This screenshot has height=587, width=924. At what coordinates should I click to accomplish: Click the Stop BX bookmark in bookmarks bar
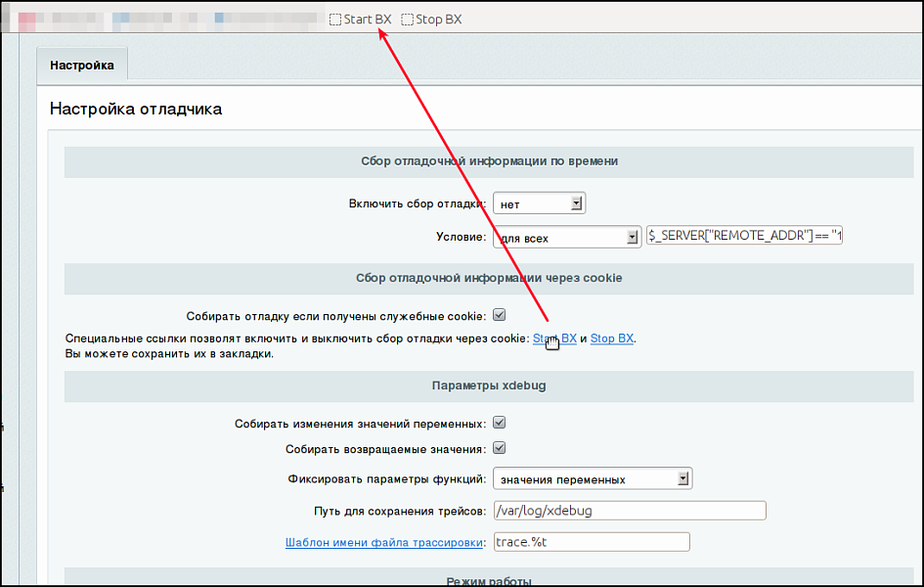coord(432,19)
